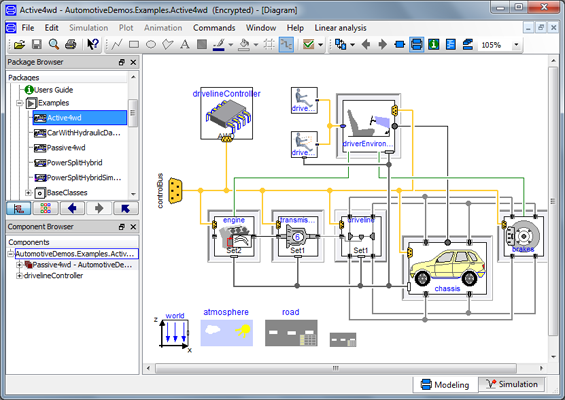Click the tree view browser button
Screen dimensions: 565x400
(x=19, y=208)
